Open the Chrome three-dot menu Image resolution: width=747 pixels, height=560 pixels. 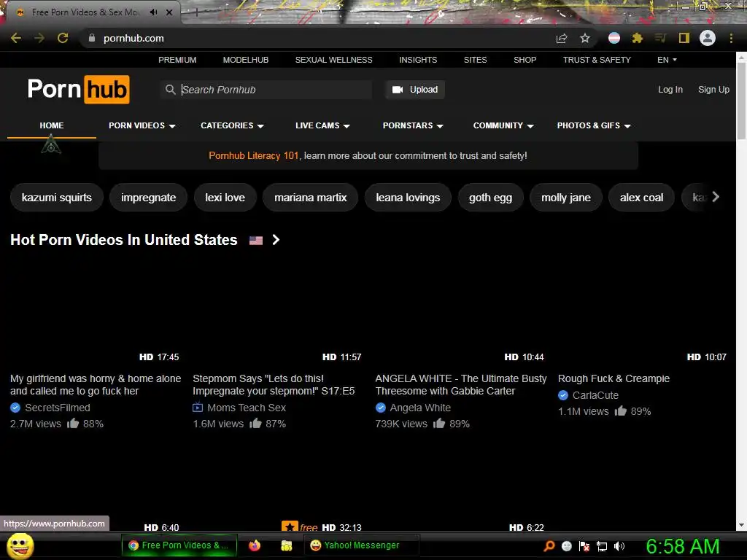pos(731,38)
